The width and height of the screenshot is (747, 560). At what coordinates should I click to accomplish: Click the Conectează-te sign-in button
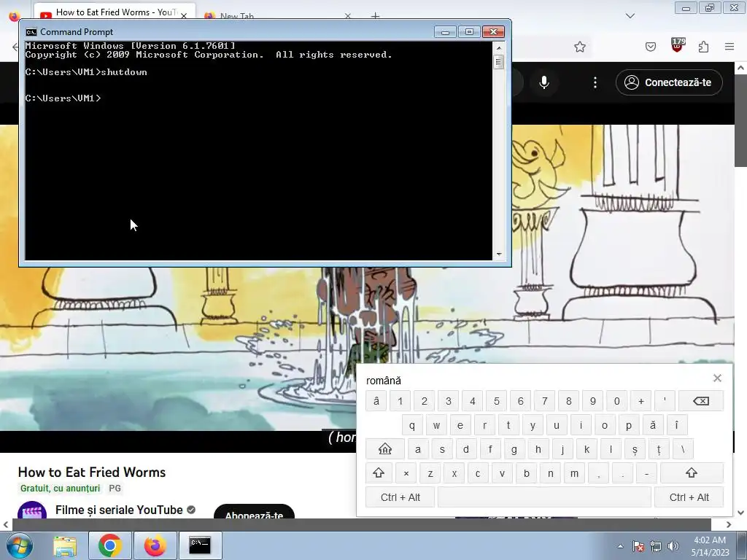pos(669,82)
